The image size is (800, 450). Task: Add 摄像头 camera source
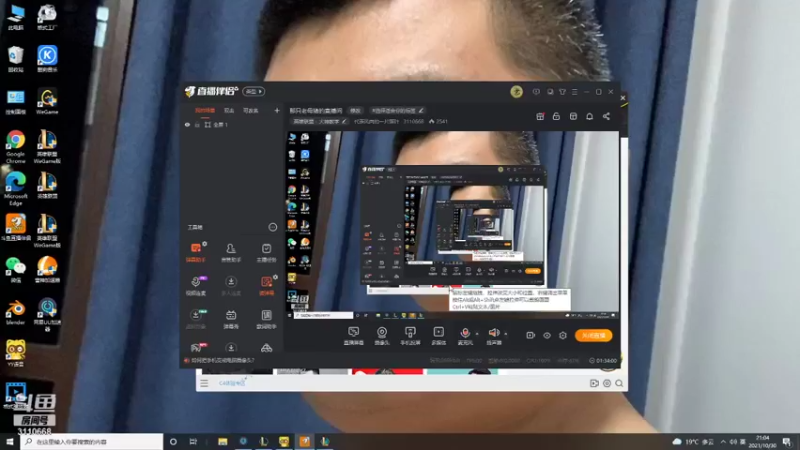tap(382, 336)
